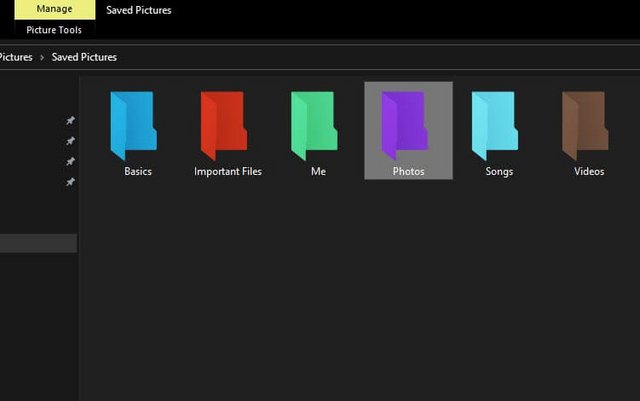
Task: Select the purple Photos folder icon
Action: [404, 125]
